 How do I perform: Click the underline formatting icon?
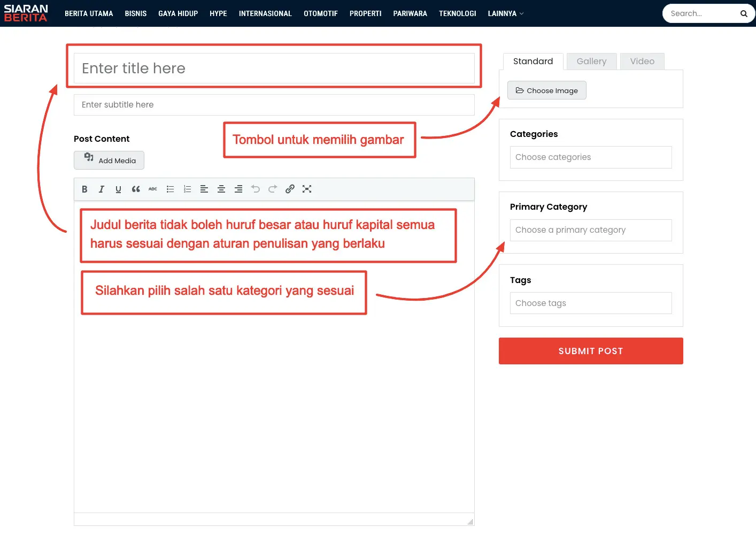(119, 189)
